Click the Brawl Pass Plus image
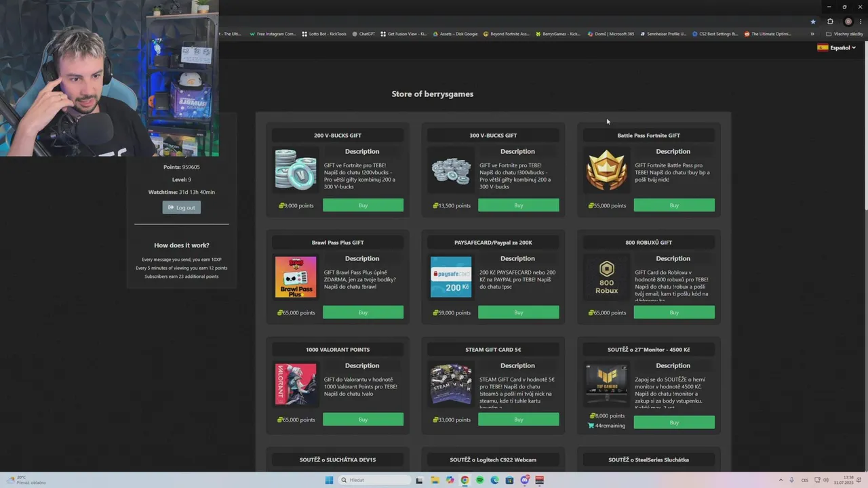The height and width of the screenshot is (488, 868). [x=296, y=277]
